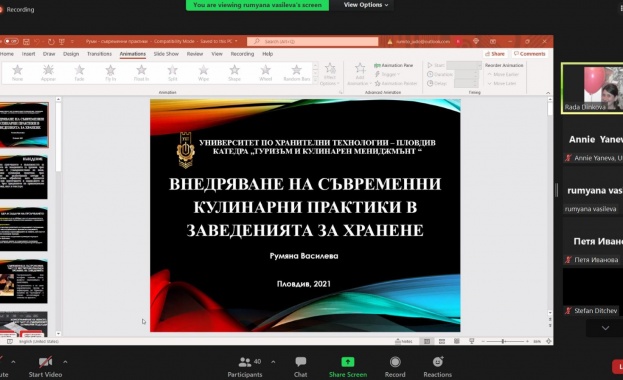The image size is (623, 380).
Task: Open the Zoom Chat window
Action: pos(300,367)
